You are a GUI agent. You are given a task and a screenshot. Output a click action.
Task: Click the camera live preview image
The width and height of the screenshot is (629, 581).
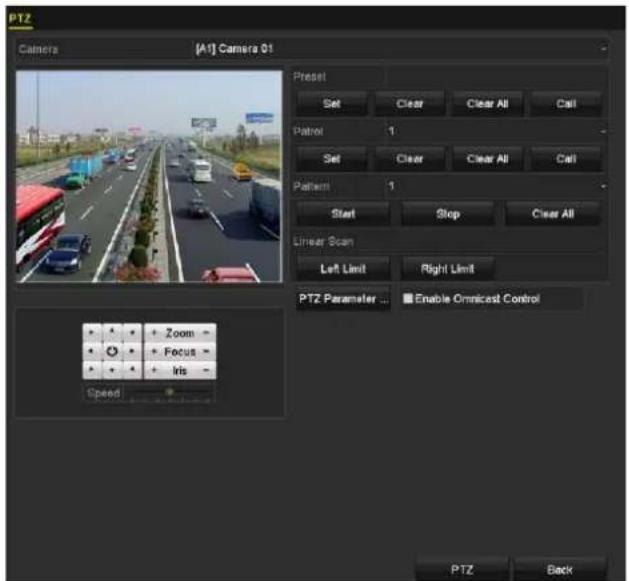point(149,177)
